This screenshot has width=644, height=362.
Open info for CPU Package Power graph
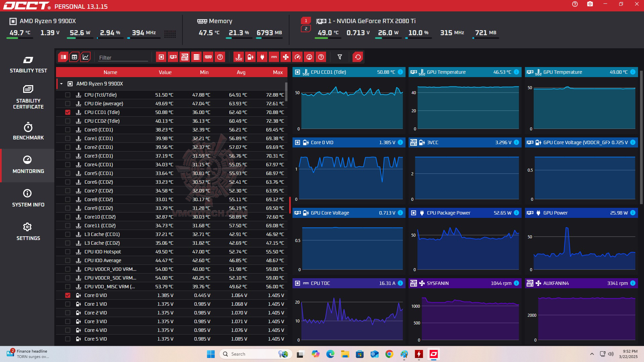[516, 213]
